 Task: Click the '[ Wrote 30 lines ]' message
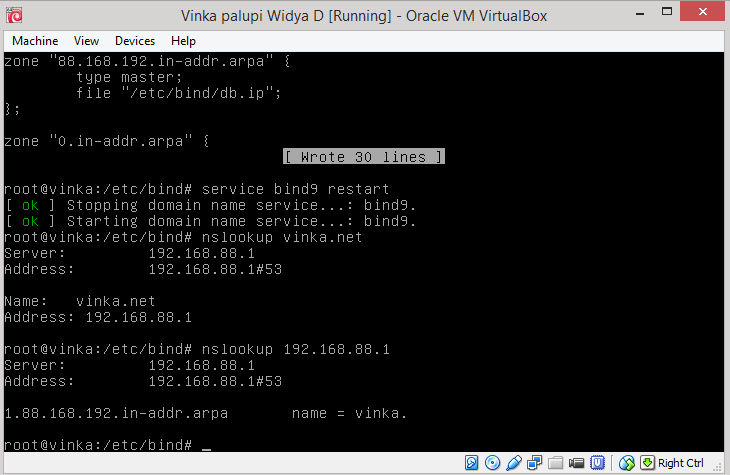pos(364,157)
